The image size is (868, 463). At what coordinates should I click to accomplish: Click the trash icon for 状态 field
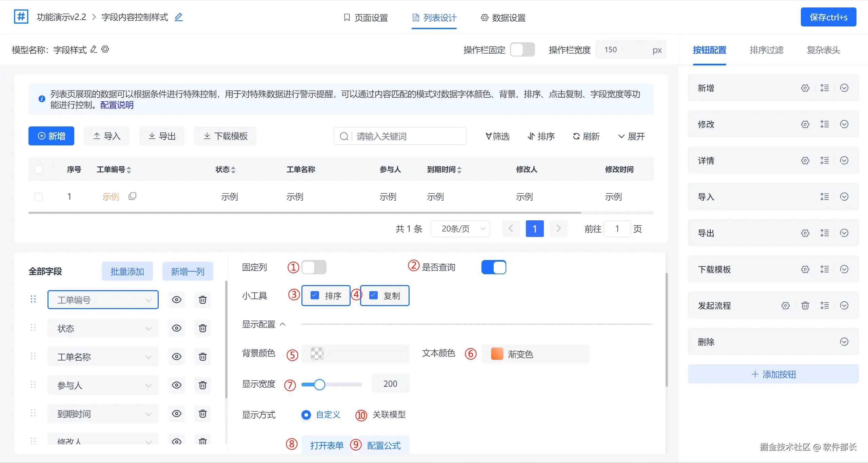tap(202, 328)
